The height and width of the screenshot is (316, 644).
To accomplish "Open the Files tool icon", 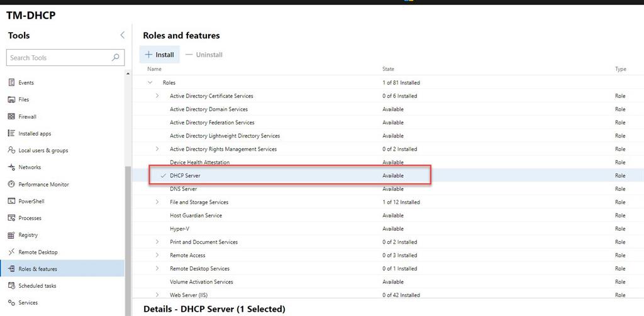I will tap(11, 100).
